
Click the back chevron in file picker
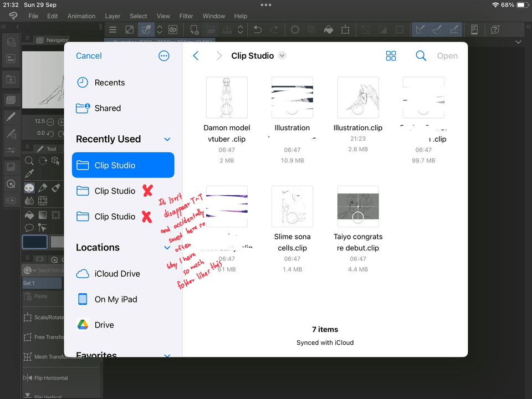[x=196, y=56]
